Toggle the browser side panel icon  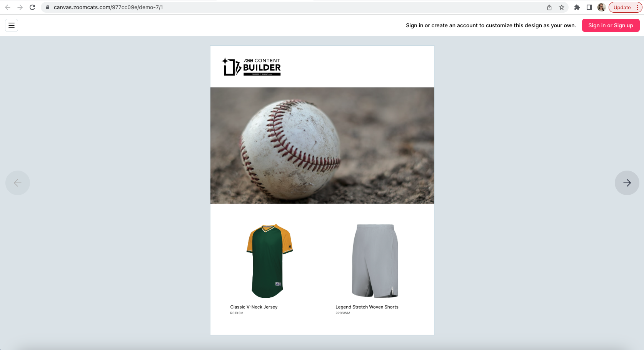(x=589, y=7)
